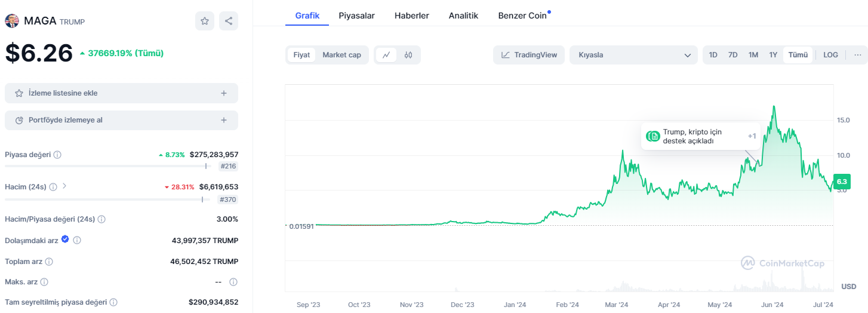Click info icon next to Toplam arz
Screen dimensions: 868x313
(x=49, y=262)
